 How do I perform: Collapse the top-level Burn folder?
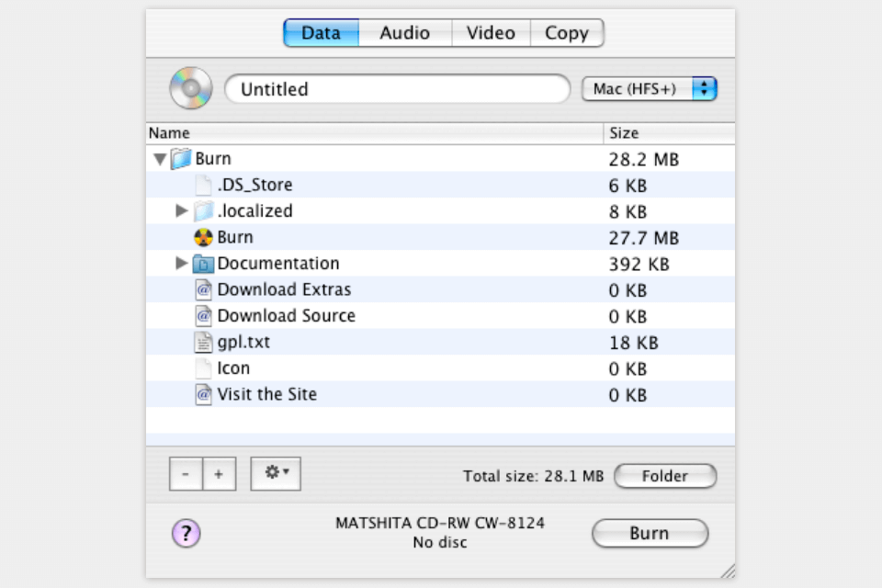(160, 160)
